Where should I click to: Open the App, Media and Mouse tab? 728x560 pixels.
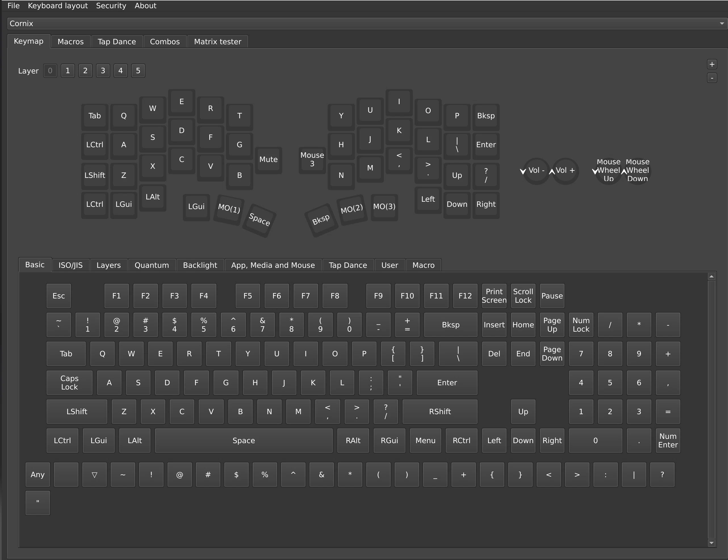(x=273, y=265)
